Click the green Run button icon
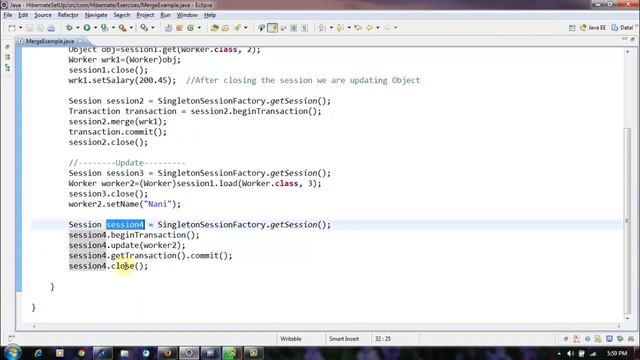The width and height of the screenshot is (640, 360). coord(87,28)
